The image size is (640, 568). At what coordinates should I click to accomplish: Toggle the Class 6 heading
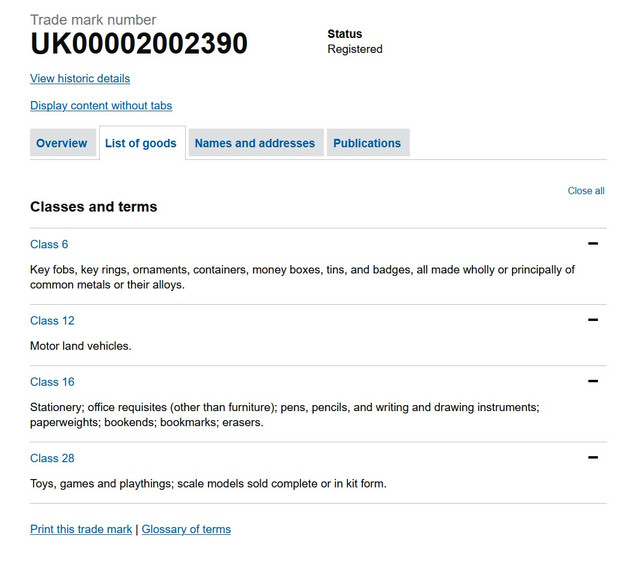point(49,244)
